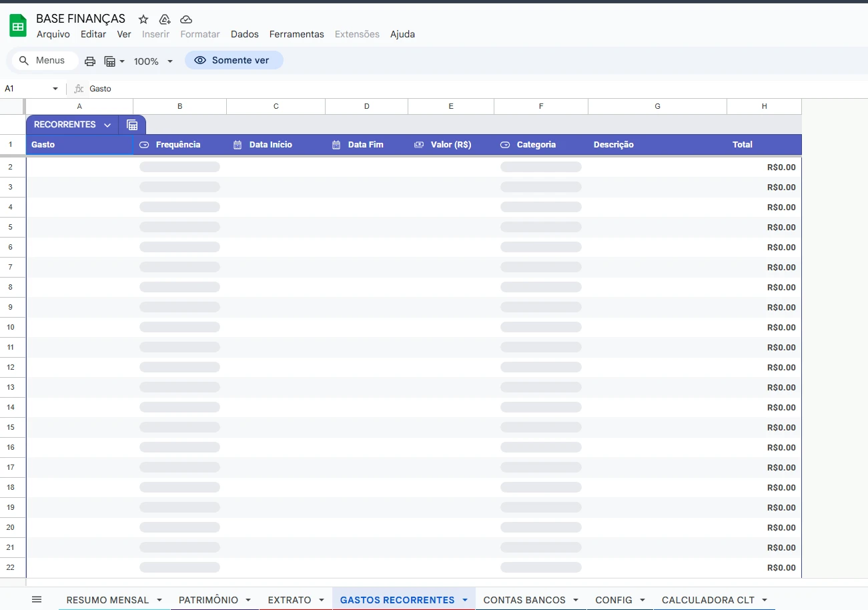The width and height of the screenshot is (868, 610).
Task: Expand the RECORRENTES table dropdown
Action: [107, 125]
